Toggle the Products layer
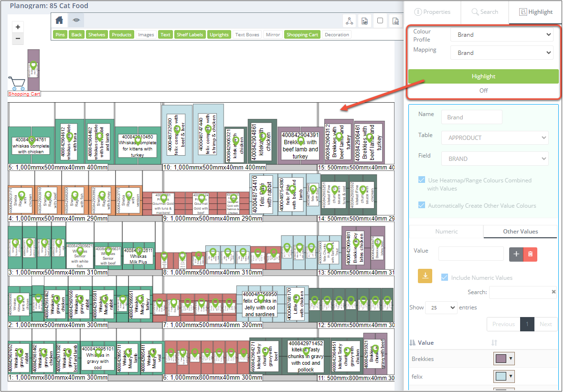Image resolution: width=565 pixels, height=392 pixels. coord(121,34)
